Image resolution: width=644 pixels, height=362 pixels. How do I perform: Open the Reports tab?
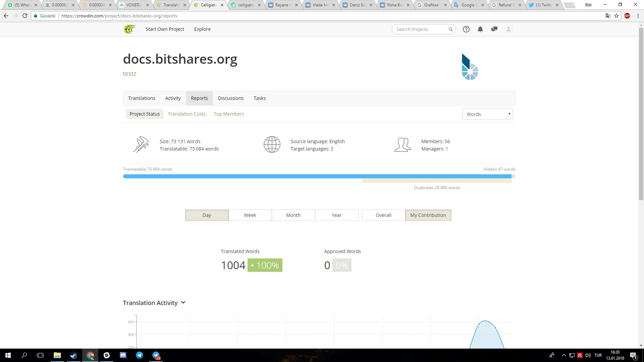click(199, 98)
